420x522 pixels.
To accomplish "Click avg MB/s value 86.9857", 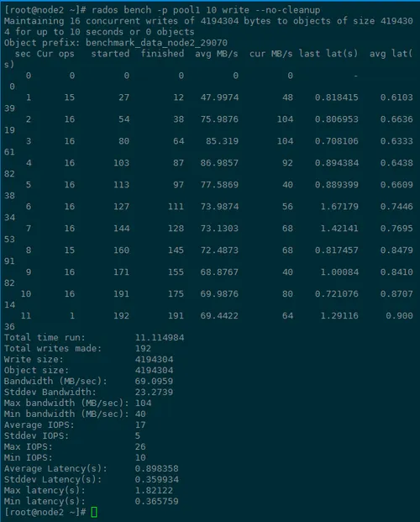I will (219, 163).
